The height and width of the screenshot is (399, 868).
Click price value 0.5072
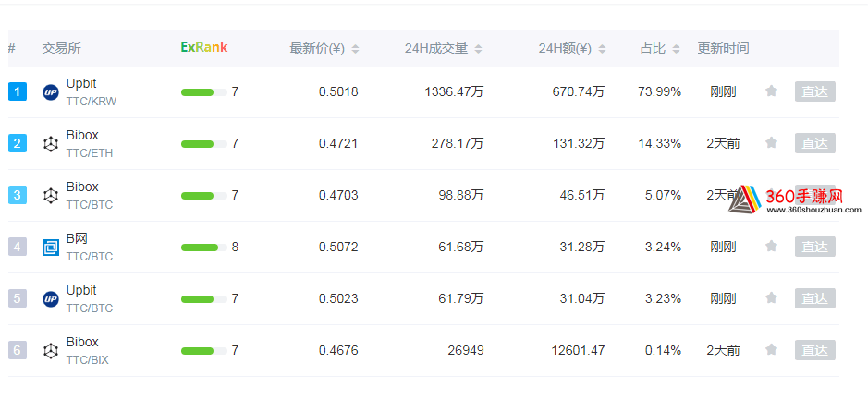[338, 247]
